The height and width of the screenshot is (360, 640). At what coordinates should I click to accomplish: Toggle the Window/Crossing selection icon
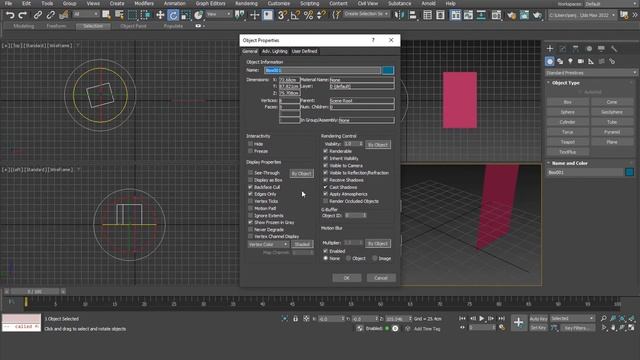(146, 15)
